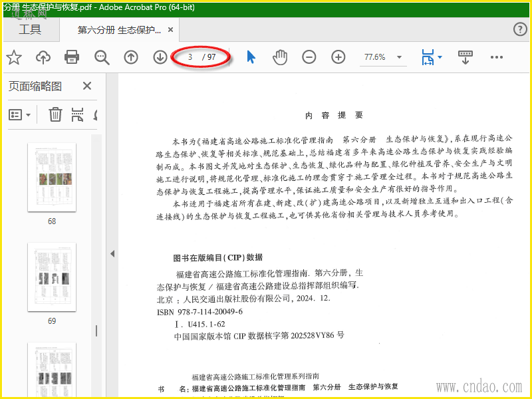Click the 中国国家版本馆 CIP 数据核字 line
The height and width of the screenshot is (399, 532).
[x=259, y=336]
